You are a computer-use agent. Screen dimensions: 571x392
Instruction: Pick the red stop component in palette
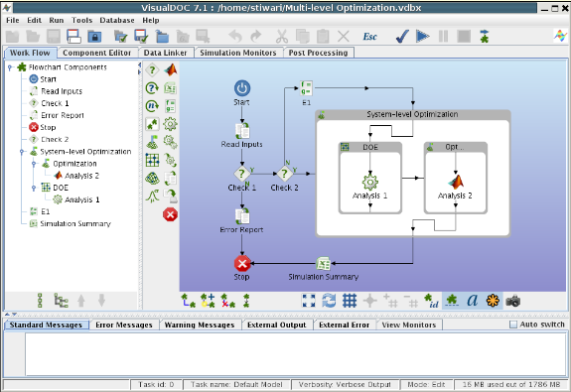pyautogui.click(x=170, y=214)
